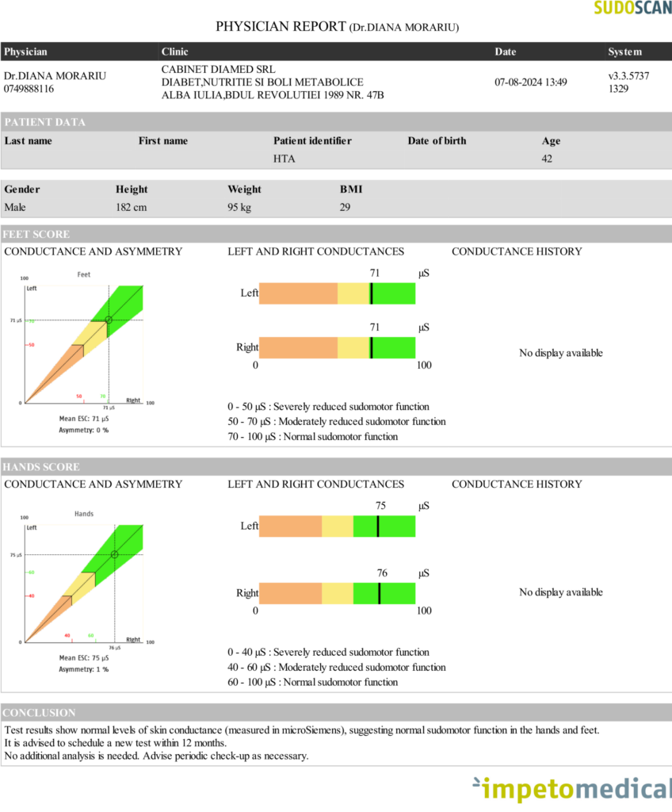
Task: Click the Male gender value
Action: [x=15, y=207]
